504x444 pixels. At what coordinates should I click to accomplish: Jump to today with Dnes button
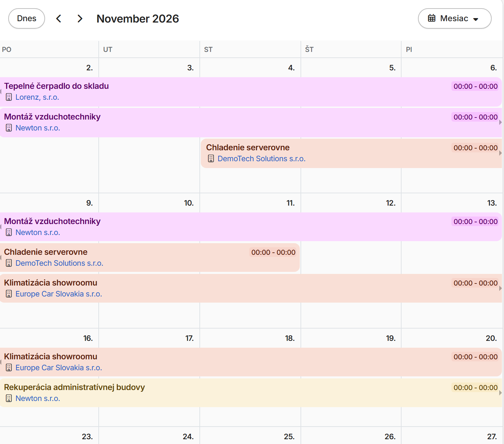tap(27, 18)
